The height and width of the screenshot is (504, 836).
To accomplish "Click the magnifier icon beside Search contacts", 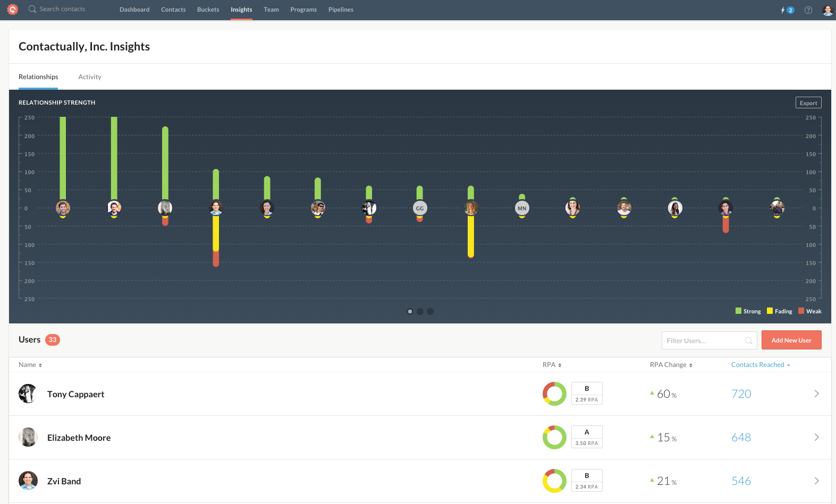I will pos(32,9).
